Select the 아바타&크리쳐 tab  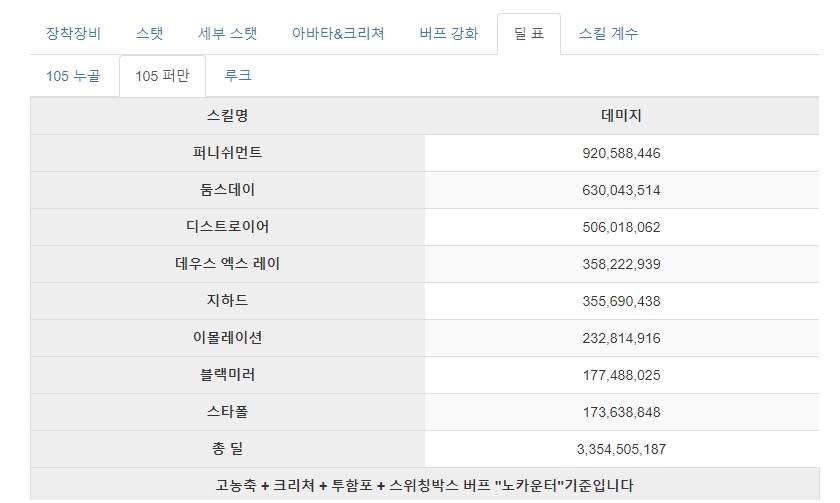point(338,33)
